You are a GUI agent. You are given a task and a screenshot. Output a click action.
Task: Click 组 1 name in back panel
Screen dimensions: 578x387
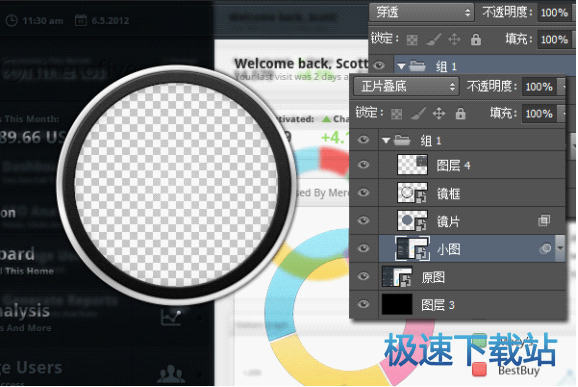446,67
